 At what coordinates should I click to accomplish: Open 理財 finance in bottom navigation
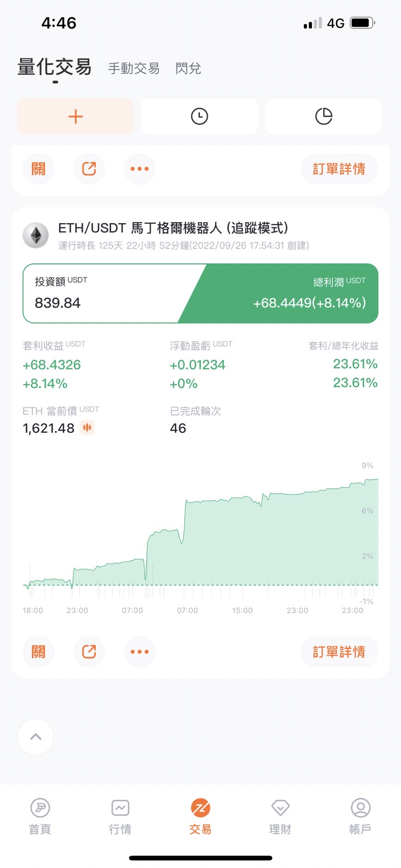[280, 817]
